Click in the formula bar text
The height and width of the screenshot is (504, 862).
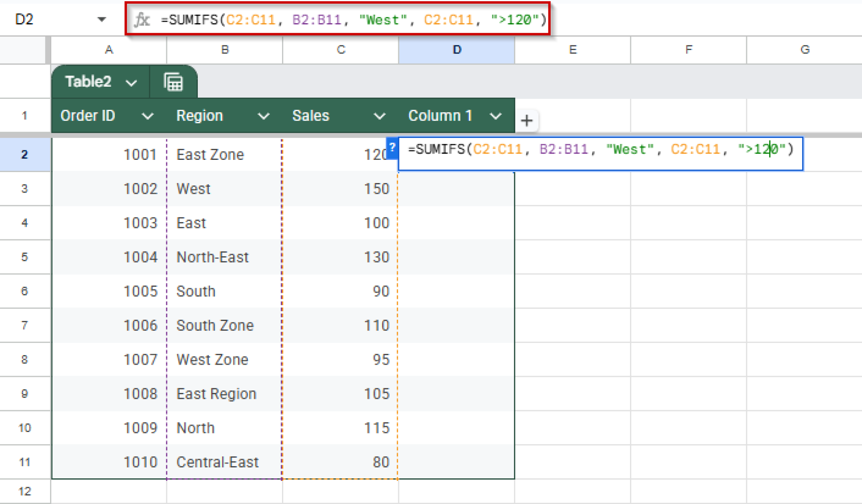click(354, 19)
